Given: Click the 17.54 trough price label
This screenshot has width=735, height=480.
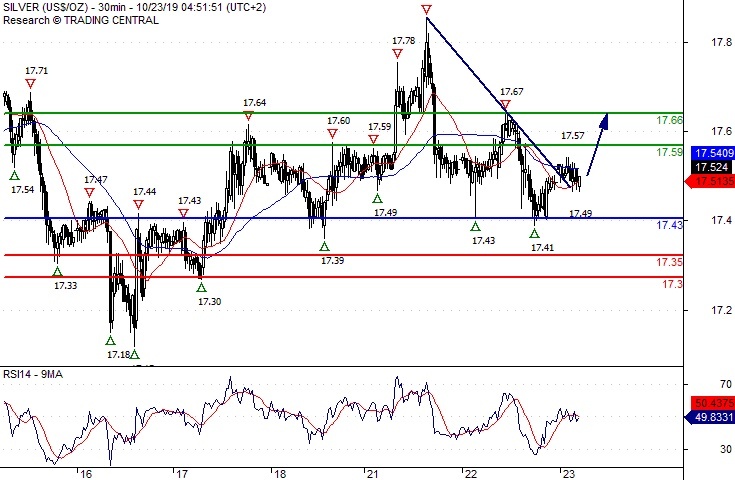Looking at the screenshot, I should [x=22, y=190].
